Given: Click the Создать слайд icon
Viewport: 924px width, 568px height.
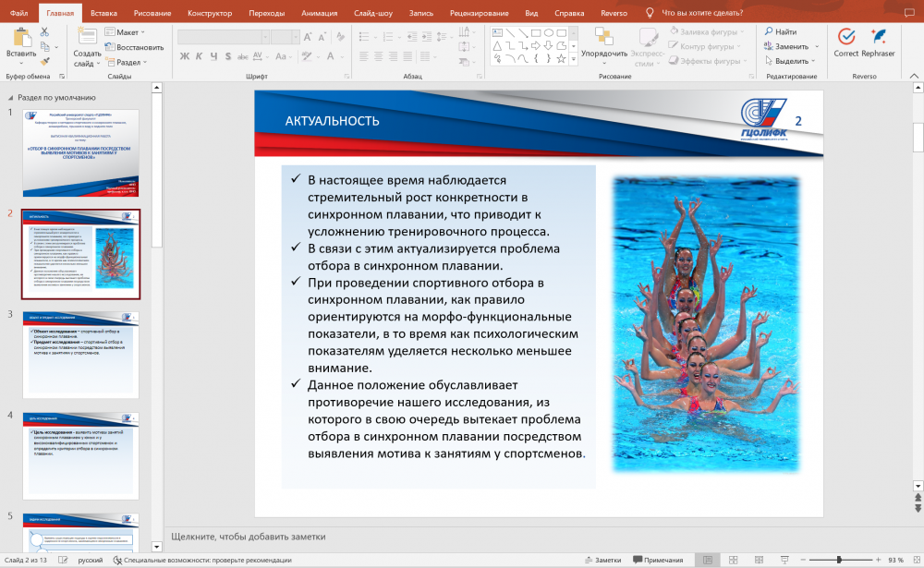Looking at the screenshot, I should 87,38.
